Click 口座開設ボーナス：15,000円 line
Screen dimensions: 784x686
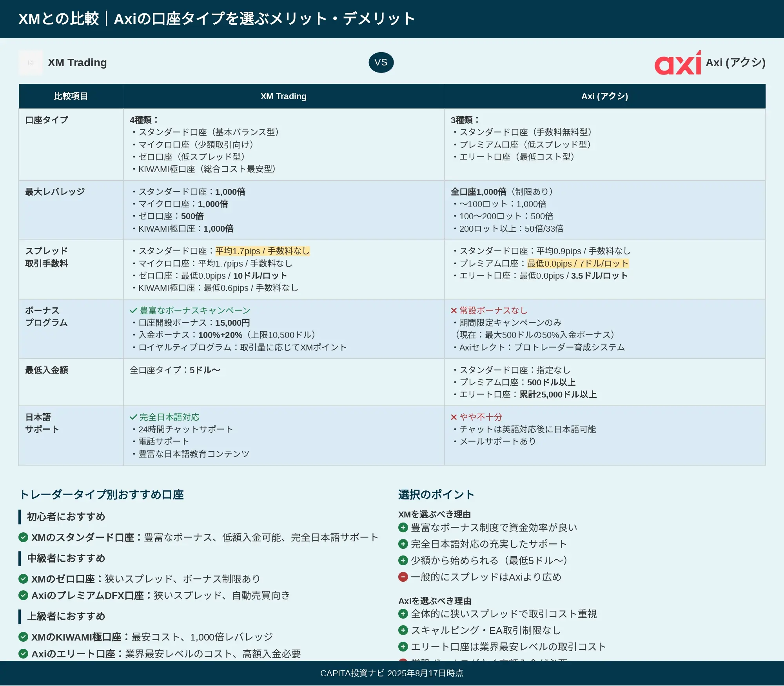click(191, 323)
